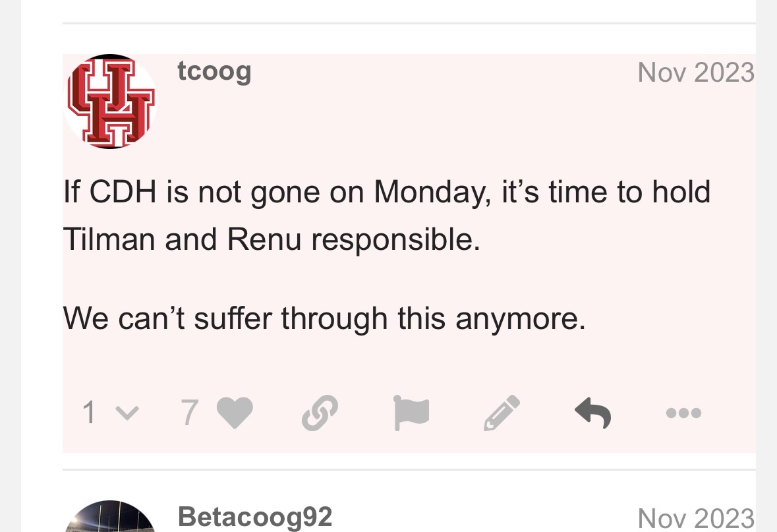Like tcoog's post with the heart icon
777x532 pixels.
coord(235,413)
